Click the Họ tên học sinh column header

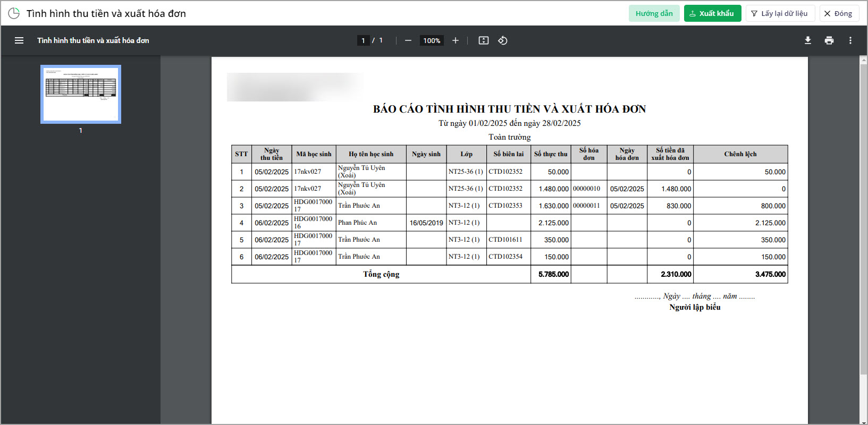click(x=371, y=154)
